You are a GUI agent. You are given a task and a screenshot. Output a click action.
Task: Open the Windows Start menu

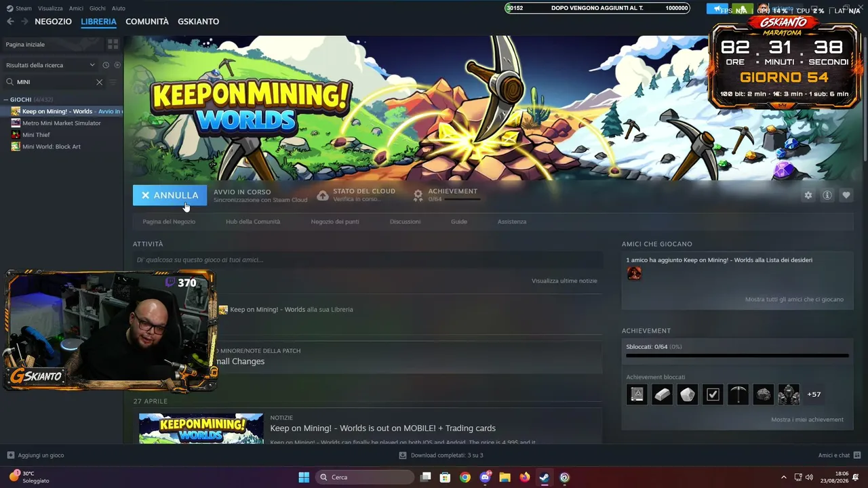click(x=304, y=477)
